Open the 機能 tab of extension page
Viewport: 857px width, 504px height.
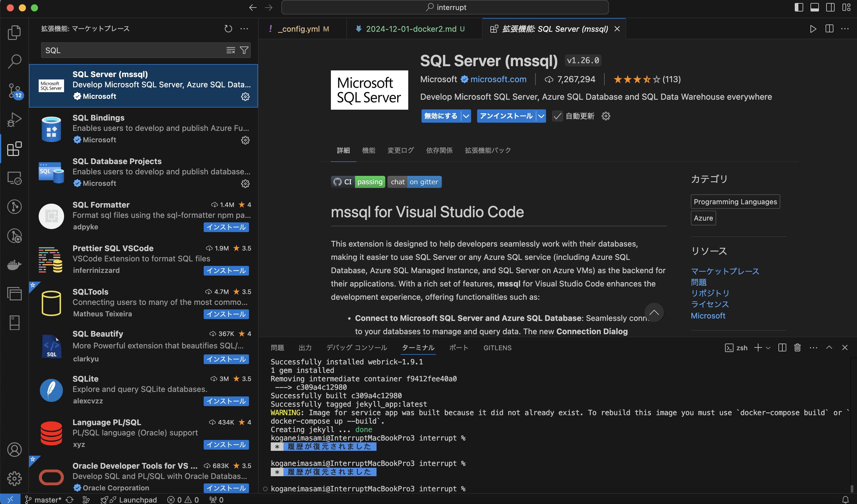pos(369,150)
